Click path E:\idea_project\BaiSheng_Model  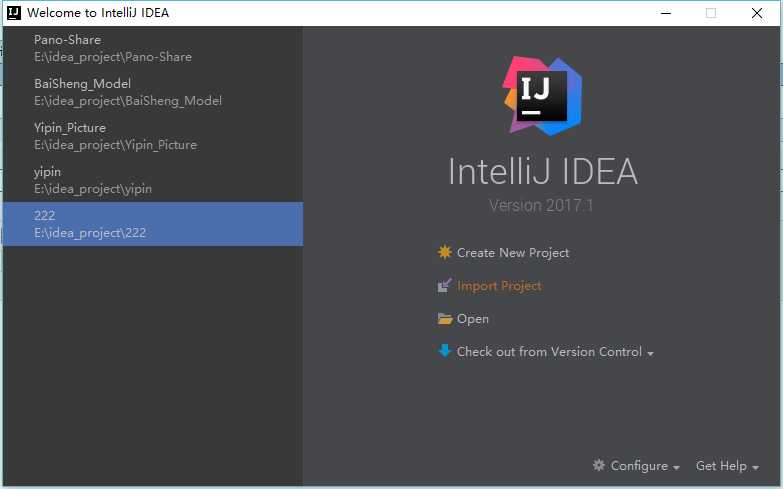click(x=128, y=101)
